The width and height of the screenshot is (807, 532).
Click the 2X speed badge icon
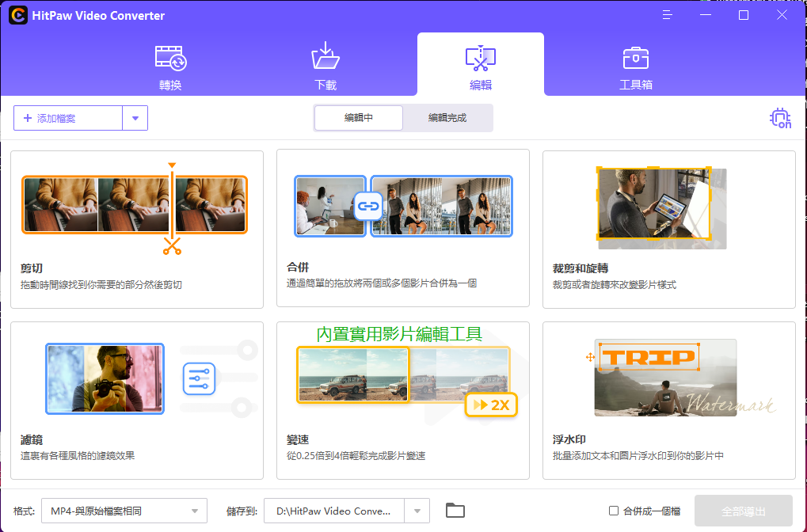point(491,405)
